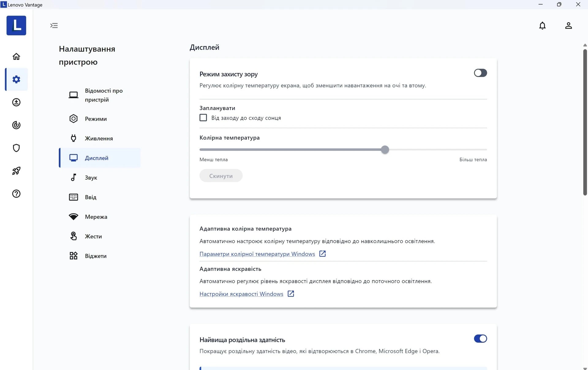Open the user account profile icon
This screenshot has height=370, width=588.
point(568,26)
